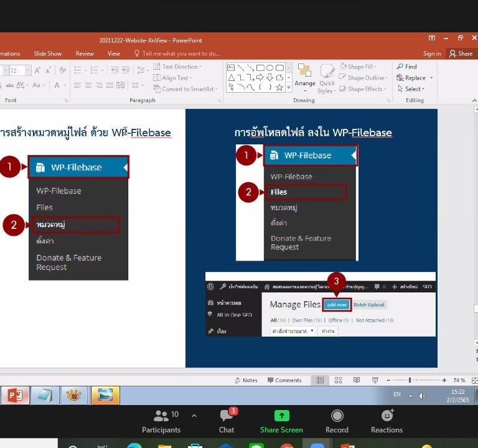Open the View ribbon tab
This screenshot has height=448, width=478.
(114, 54)
